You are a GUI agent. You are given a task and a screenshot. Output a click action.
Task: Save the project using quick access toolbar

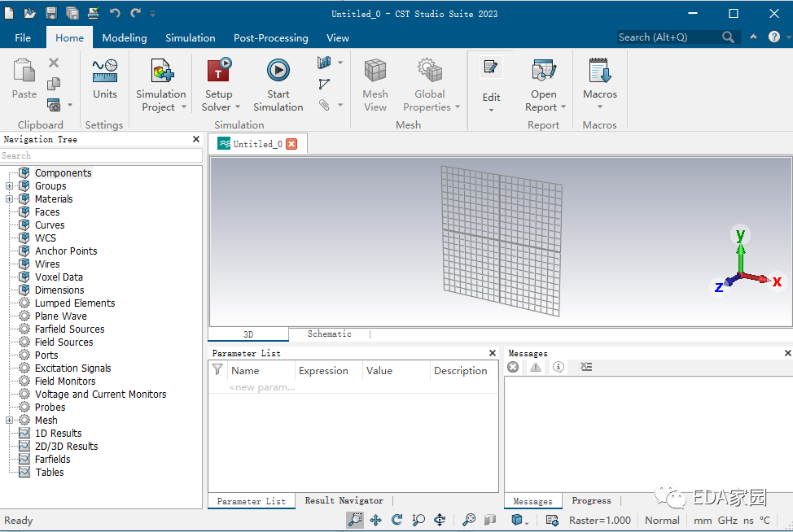50,12
